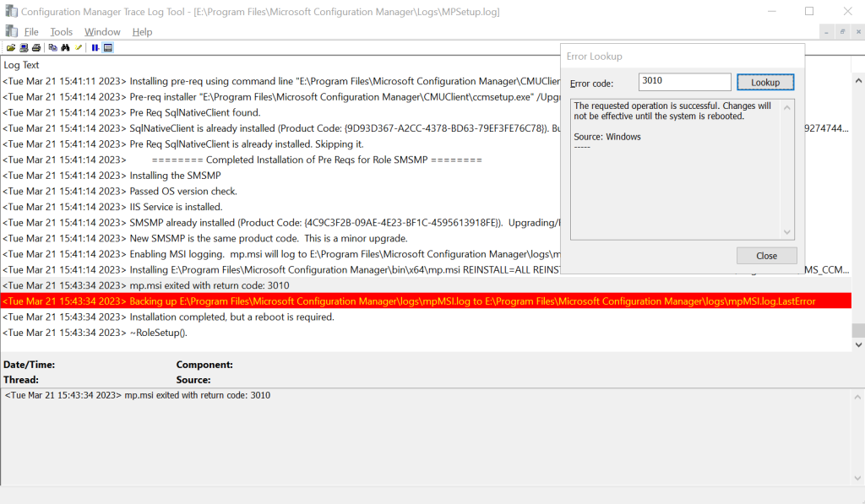Screen dimensions: 865x504
Task: Click the Date/Time label
Action: pyautogui.click(x=30, y=365)
